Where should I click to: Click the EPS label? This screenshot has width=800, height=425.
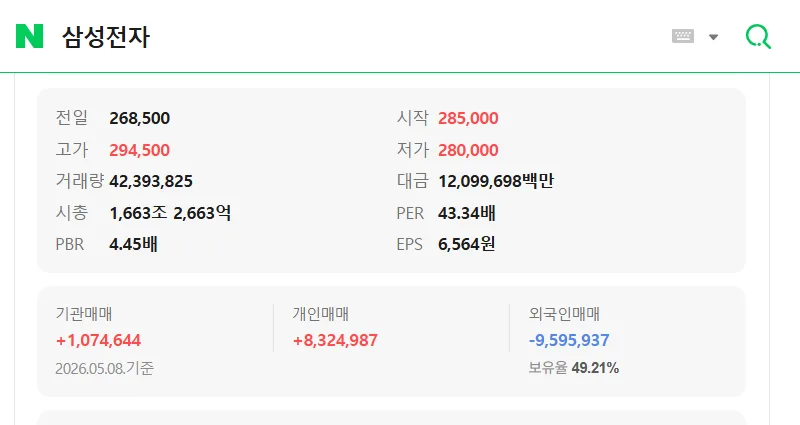[409, 244]
